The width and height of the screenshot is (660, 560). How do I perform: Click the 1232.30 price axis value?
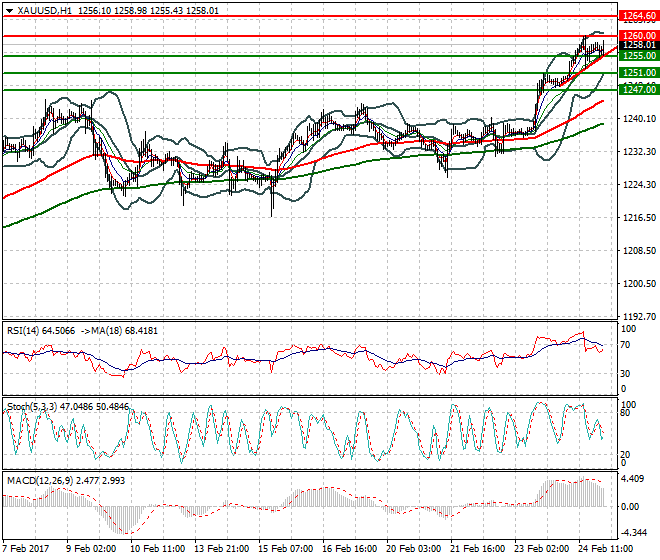pyautogui.click(x=639, y=152)
